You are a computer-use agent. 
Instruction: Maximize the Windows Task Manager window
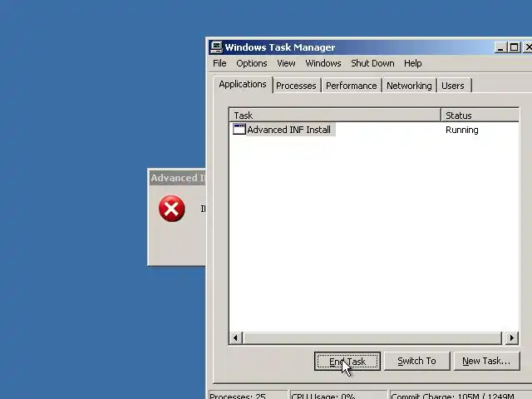pyautogui.click(x=514, y=47)
